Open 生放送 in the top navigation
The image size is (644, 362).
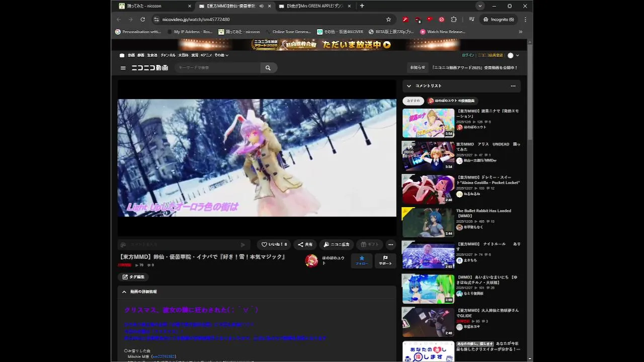(x=152, y=55)
